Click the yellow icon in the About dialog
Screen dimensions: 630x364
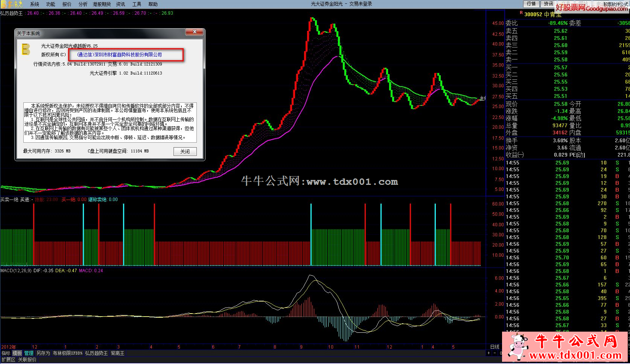click(26, 49)
